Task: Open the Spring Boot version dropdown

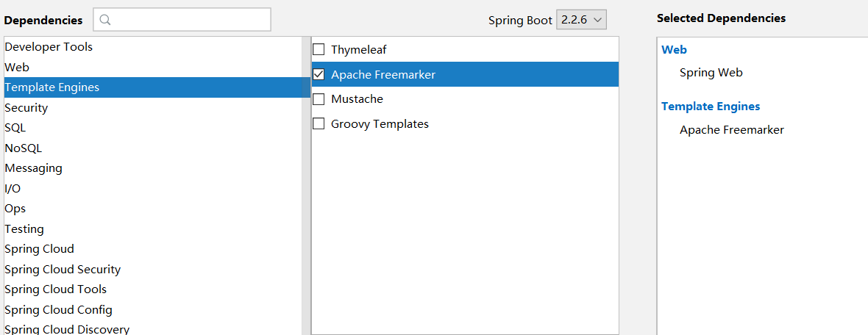Action: (581, 20)
